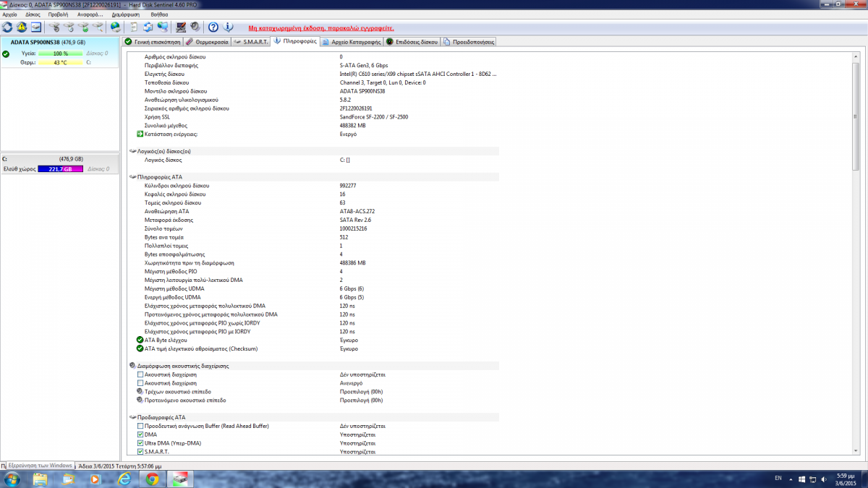Switch to the Θερμοκρασία tab
This screenshot has width=868, height=488.
point(208,42)
